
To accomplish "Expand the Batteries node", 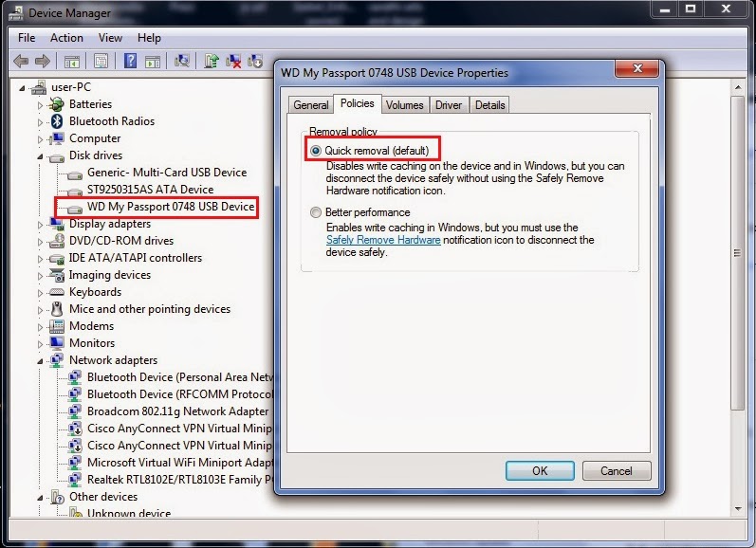I will pyautogui.click(x=40, y=105).
